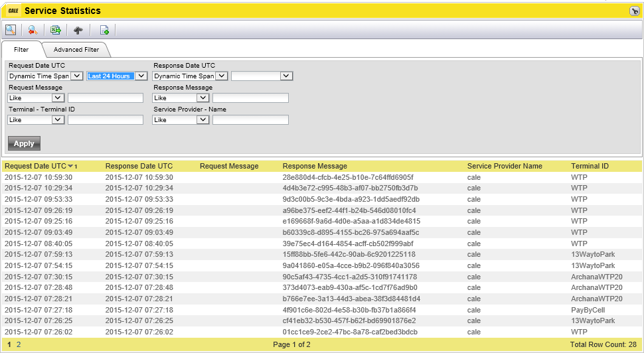Sort by Terminal ID column header
Image resolution: width=644 pixels, height=353 pixels.
point(590,167)
